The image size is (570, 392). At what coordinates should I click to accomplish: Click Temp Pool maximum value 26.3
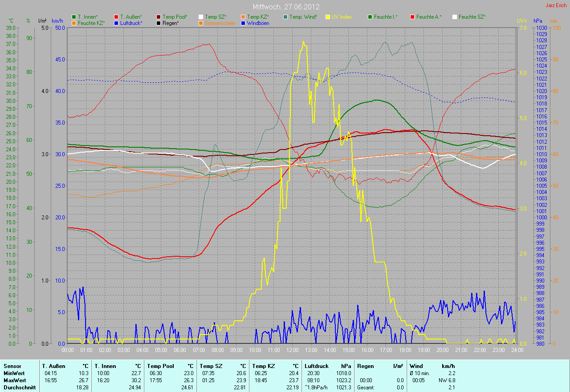tap(189, 380)
